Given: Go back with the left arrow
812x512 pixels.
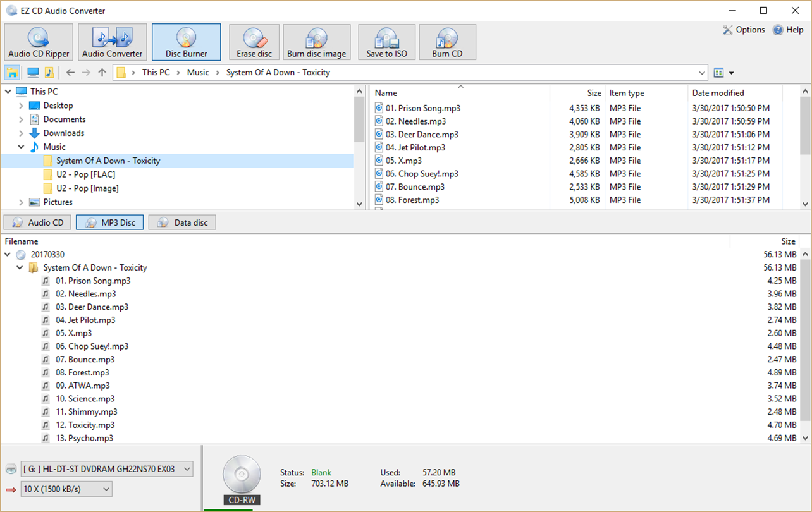Looking at the screenshot, I should tap(70, 73).
